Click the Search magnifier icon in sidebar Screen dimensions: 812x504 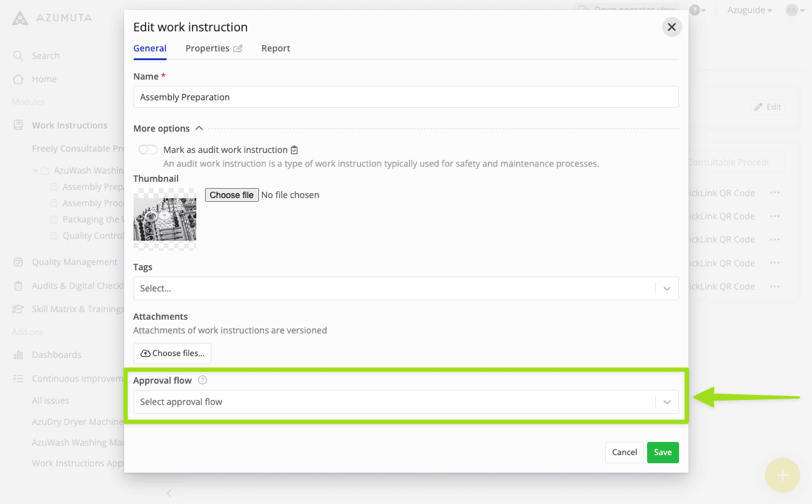pos(18,56)
